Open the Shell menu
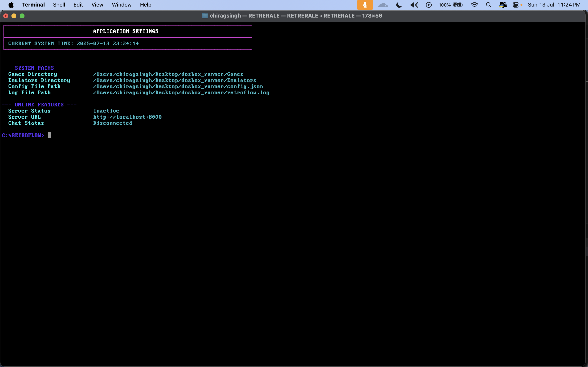Image resolution: width=588 pixels, height=367 pixels. [59, 5]
